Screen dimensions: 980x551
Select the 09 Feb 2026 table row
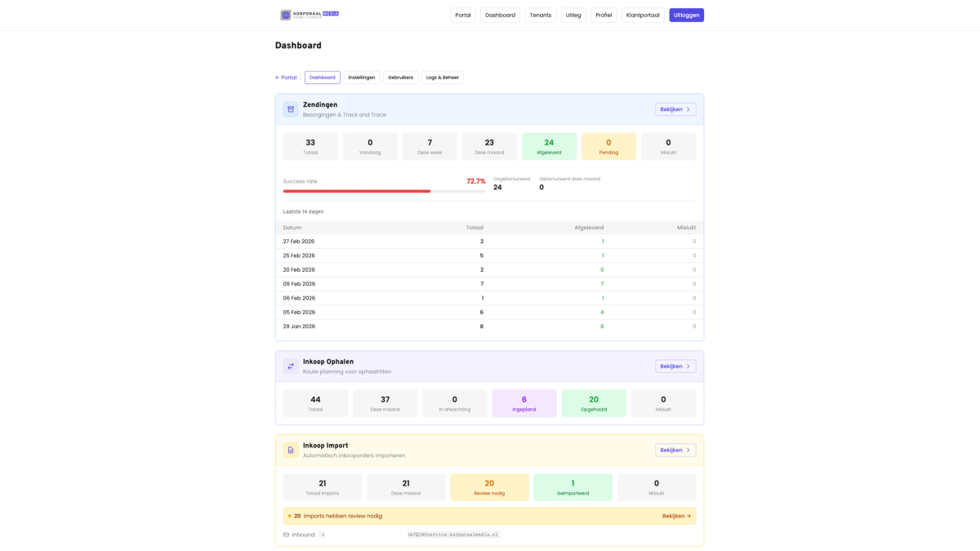pos(489,284)
